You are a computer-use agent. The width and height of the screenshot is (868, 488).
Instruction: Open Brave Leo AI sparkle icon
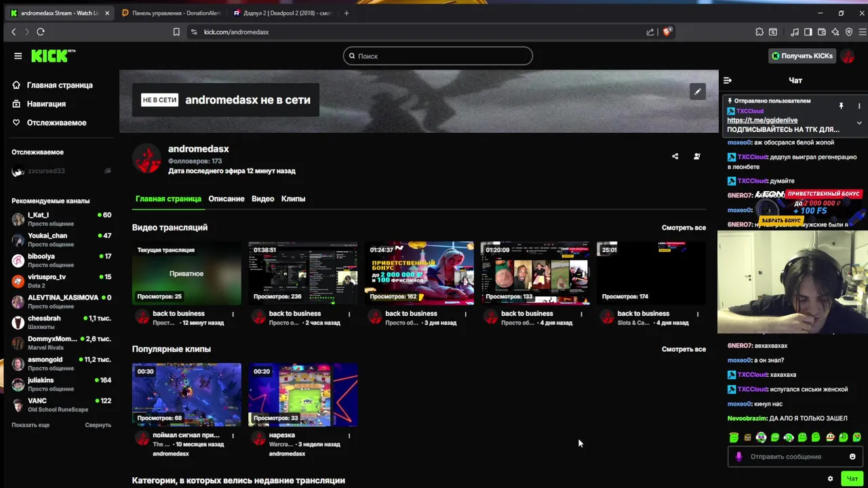[x=835, y=32]
